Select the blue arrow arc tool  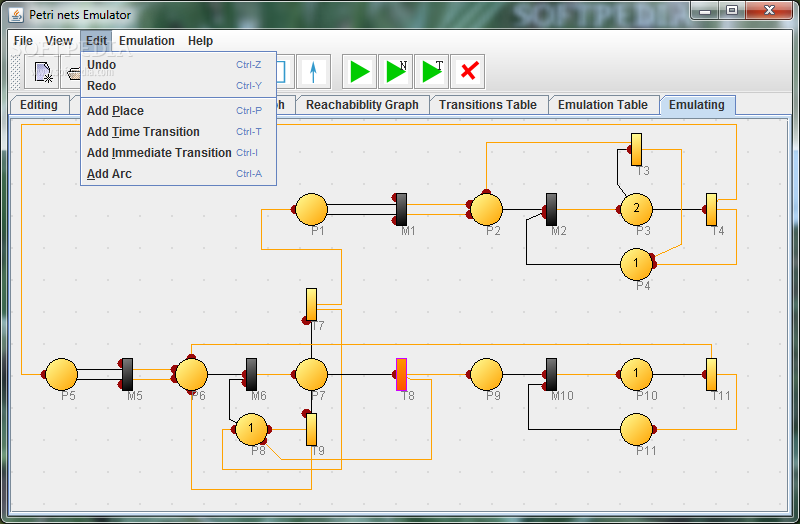pos(313,71)
